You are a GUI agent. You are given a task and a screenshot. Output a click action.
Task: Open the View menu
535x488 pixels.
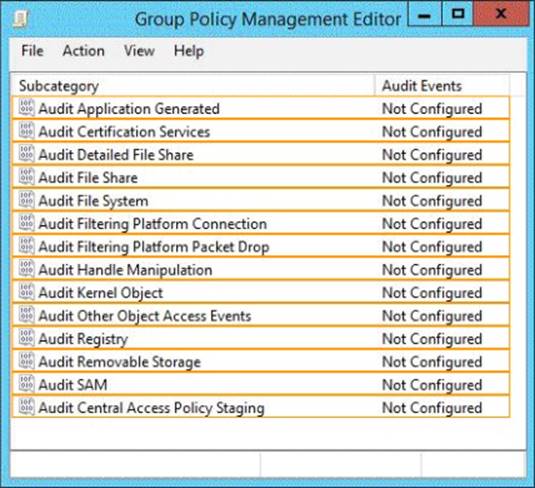click(139, 51)
